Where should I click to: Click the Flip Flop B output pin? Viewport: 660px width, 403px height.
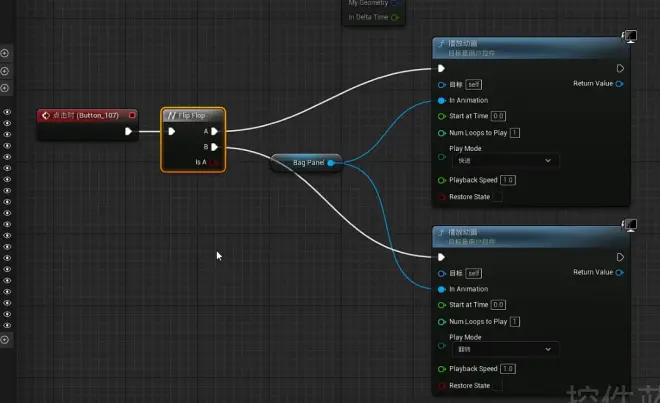tap(214, 147)
